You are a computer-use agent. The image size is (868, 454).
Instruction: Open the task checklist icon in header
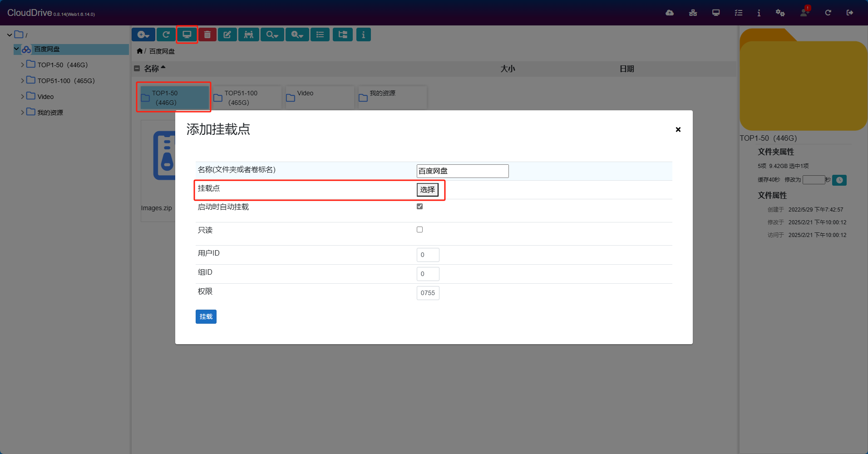[x=739, y=13]
